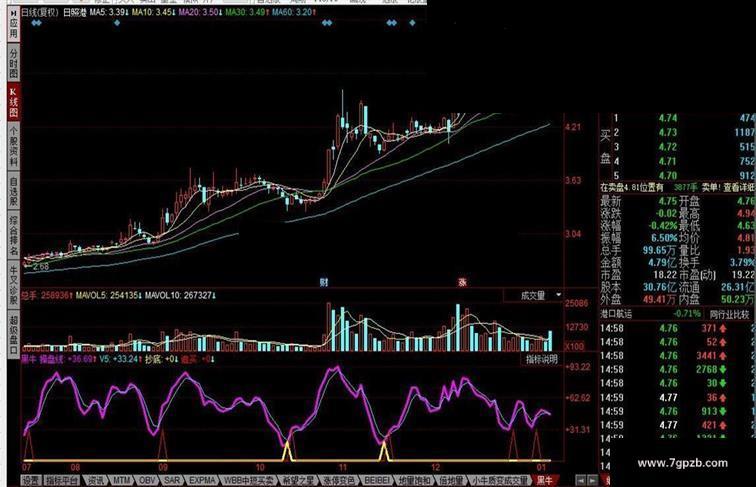Click the trade row with volume 3441
The height and width of the screenshot is (487, 756).
[x=675, y=356]
